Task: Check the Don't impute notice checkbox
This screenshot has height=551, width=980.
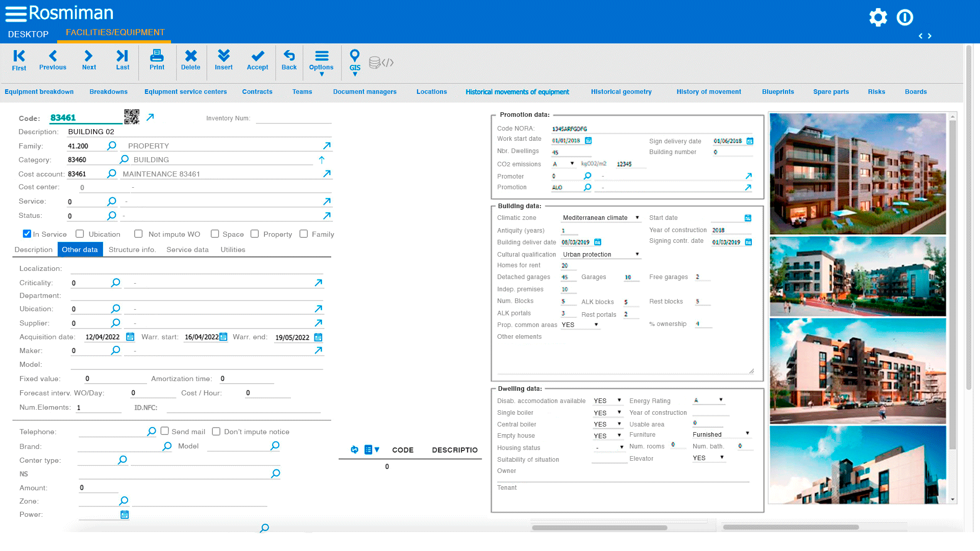Action: coord(216,431)
